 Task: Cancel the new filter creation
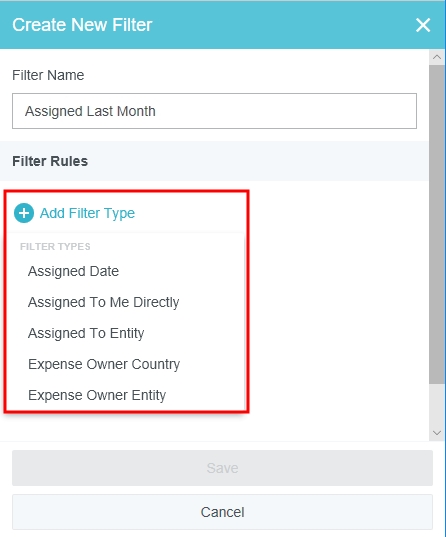tap(222, 512)
